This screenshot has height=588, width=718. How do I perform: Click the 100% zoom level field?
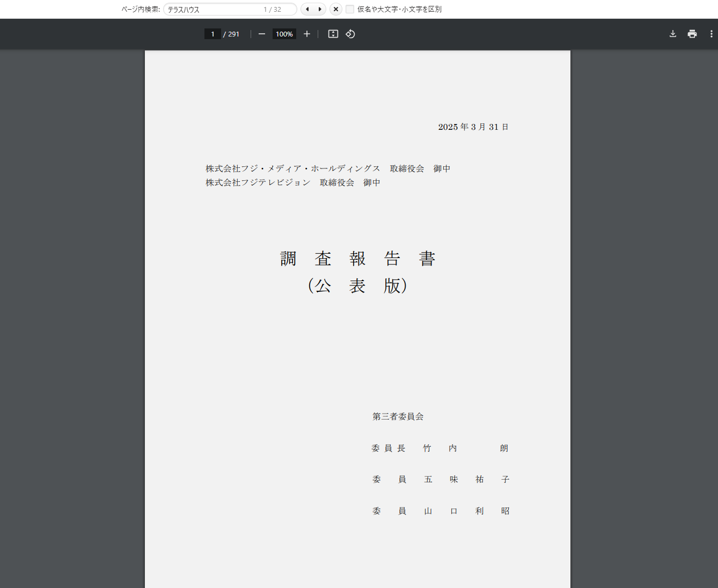(284, 34)
